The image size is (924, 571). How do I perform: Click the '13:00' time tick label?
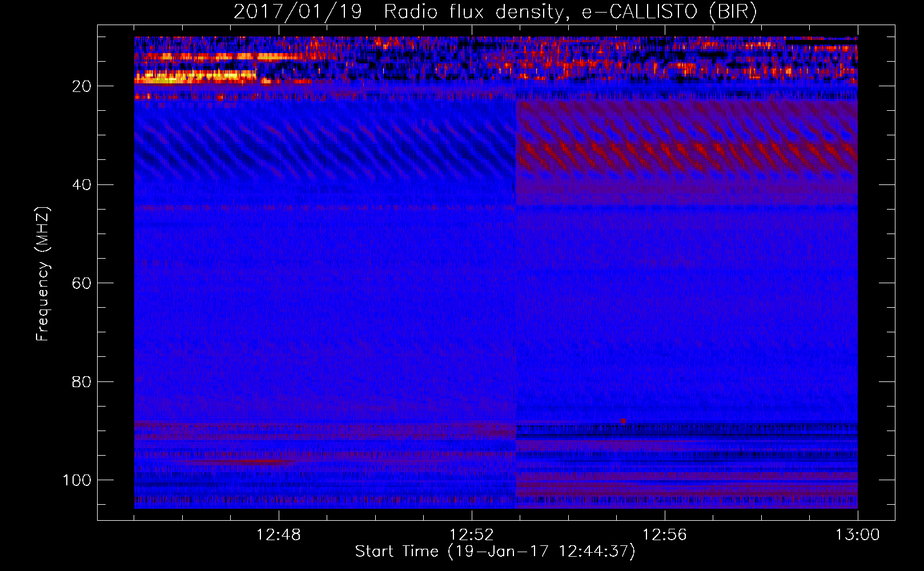pyautogui.click(x=858, y=535)
